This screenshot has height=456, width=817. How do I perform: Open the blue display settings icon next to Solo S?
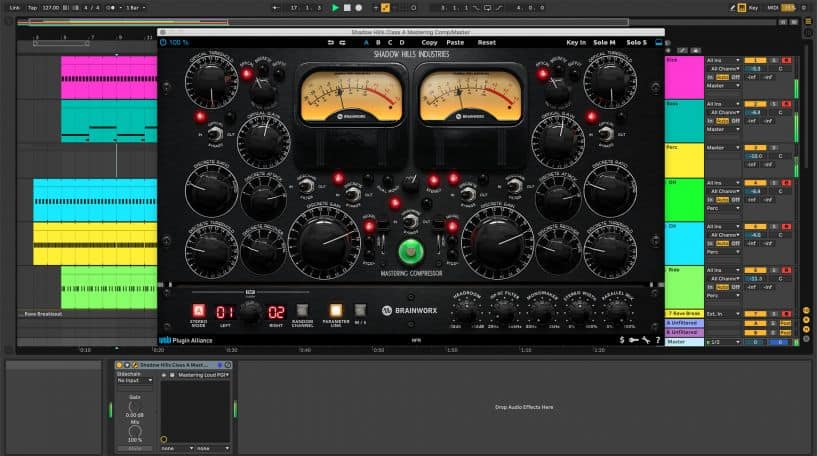[659, 42]
